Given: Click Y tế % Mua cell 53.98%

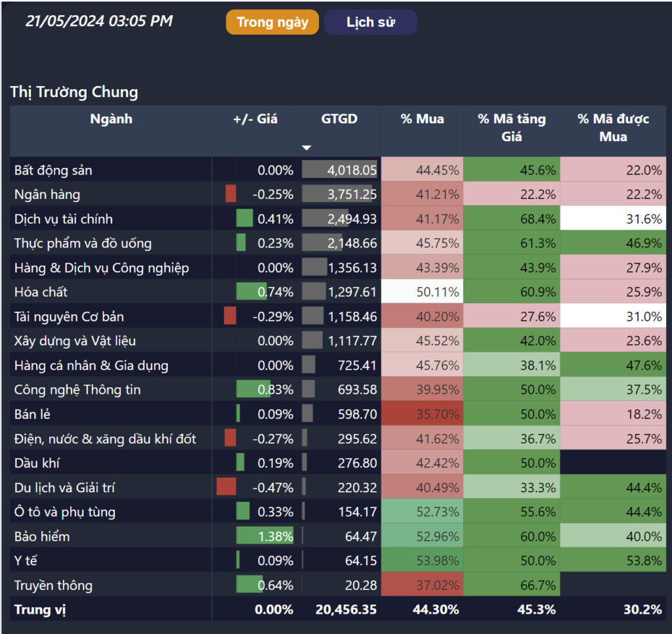Looking at the screenshot, I should point(422,561).
